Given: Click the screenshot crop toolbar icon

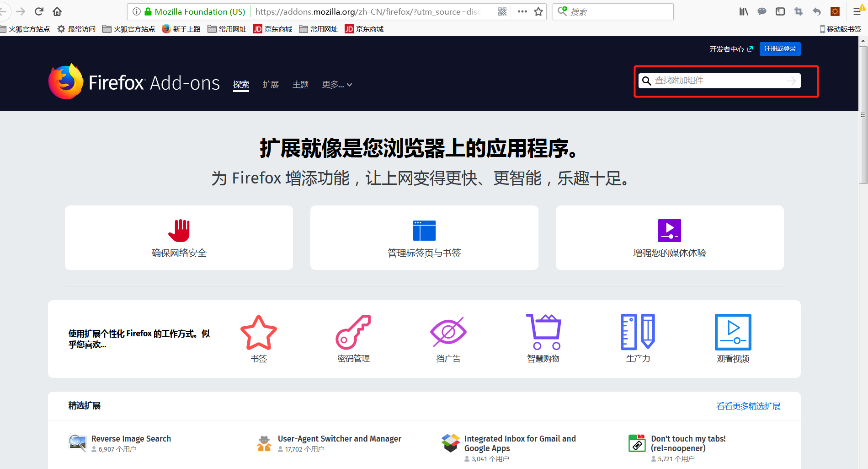Looking at the screenshot, I should 799,11.
